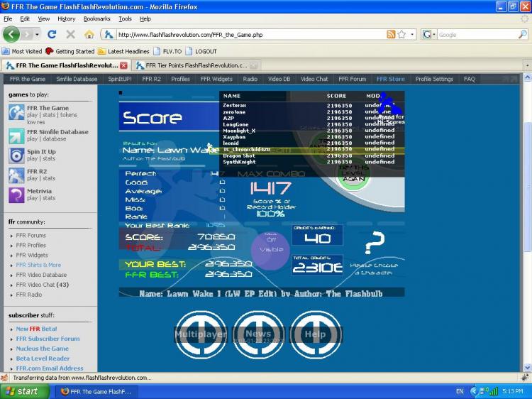Open the Edit menu
Screen dimensions: 532x399
pos(25,19)
